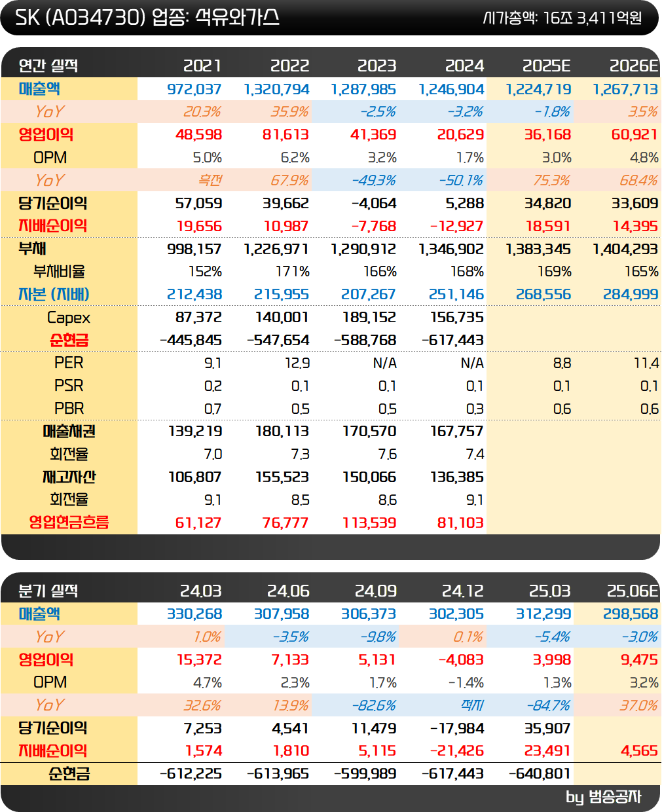Select the 2022 PER value 12.9
This screenshot has width=662, height=812.
(x=297, y=363)
